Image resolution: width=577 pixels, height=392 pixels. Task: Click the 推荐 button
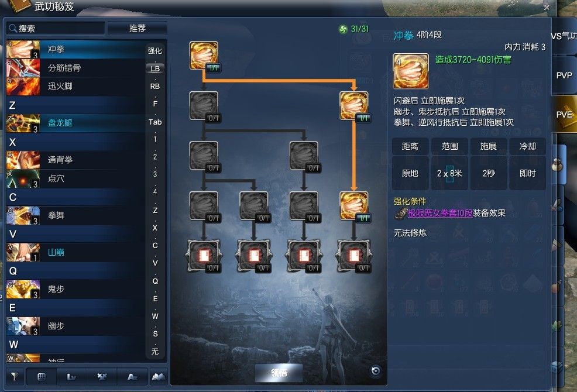point(138,28)
